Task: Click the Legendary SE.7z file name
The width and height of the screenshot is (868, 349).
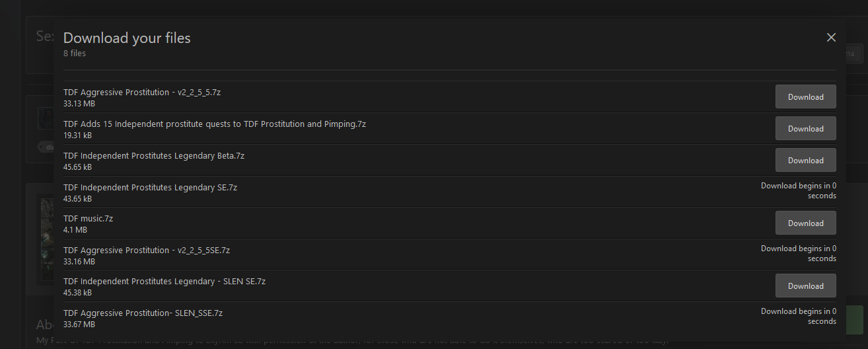Action: 150,187
